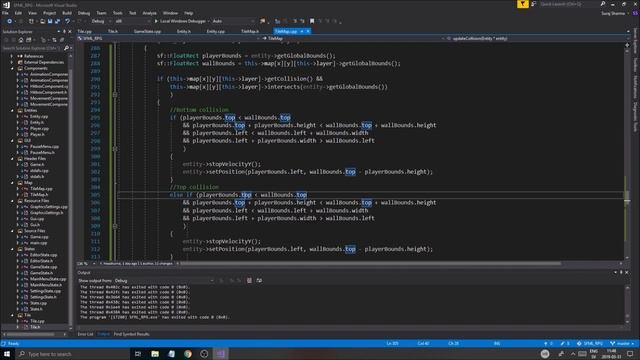Click the search magnifier in Solution Explorer
The width and height of the screenshot is (640, 360).
pos(67,48)
